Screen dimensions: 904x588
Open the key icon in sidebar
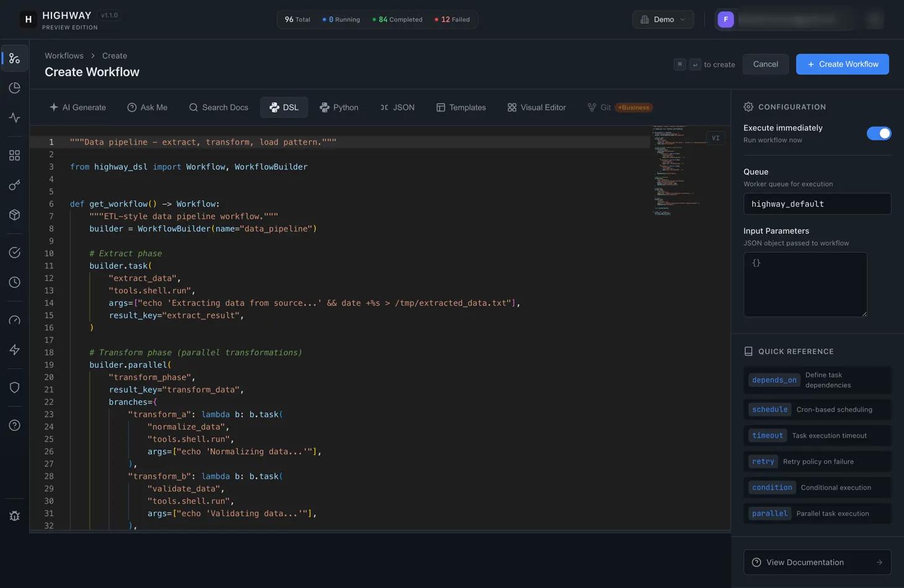pyautogui.click(x=14, y=185)
